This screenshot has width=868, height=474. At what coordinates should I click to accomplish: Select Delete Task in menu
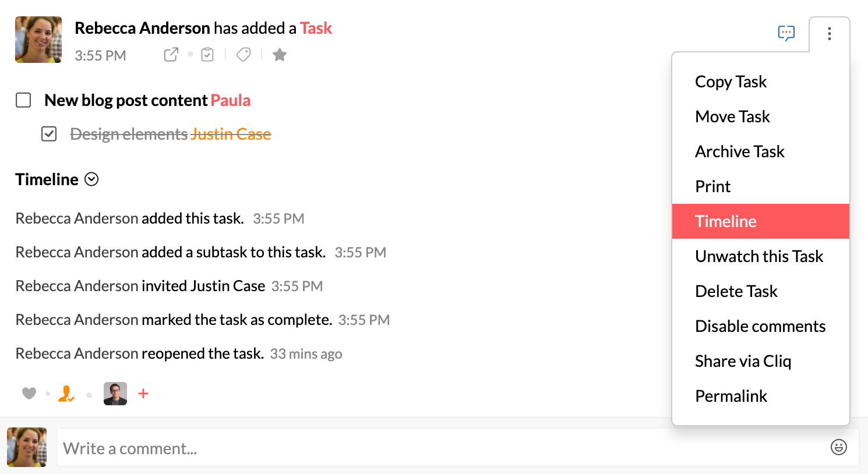coord(736,291)
